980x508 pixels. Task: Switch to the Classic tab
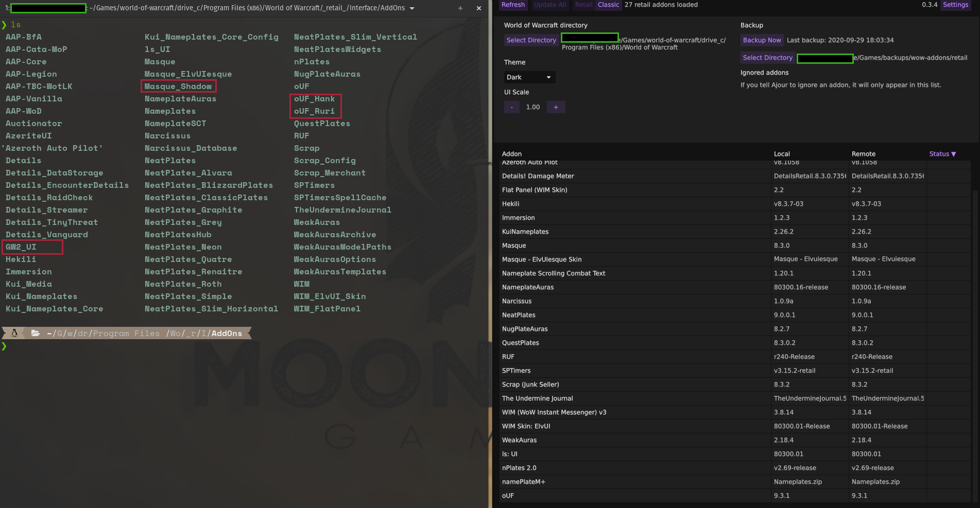(x=608, y=5)
